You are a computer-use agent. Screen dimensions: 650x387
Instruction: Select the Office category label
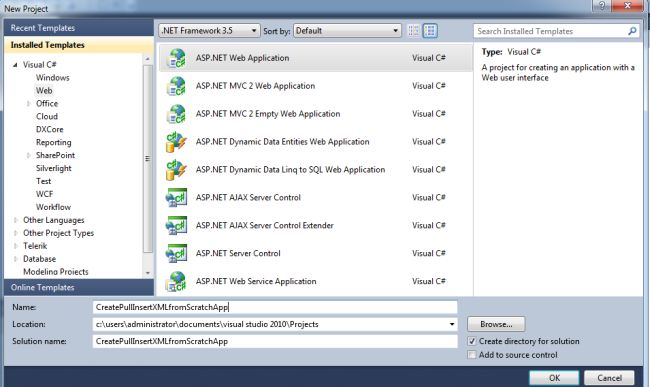point(47,104)
